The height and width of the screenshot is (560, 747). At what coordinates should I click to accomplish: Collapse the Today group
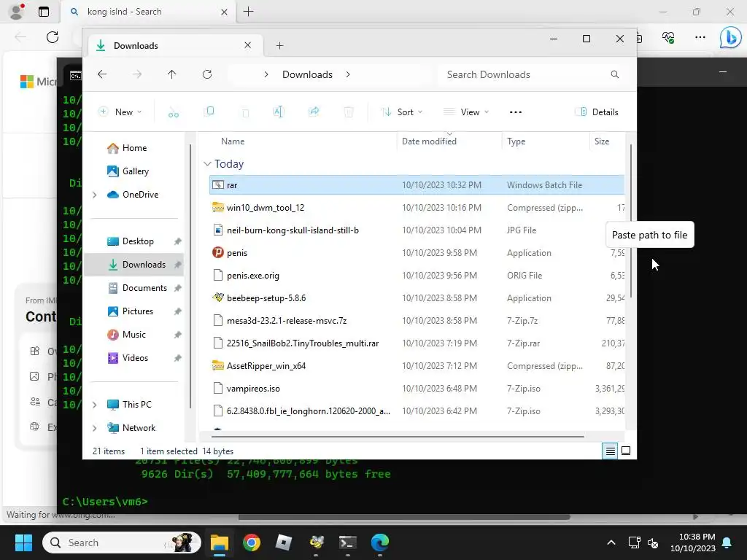[207, 164]
